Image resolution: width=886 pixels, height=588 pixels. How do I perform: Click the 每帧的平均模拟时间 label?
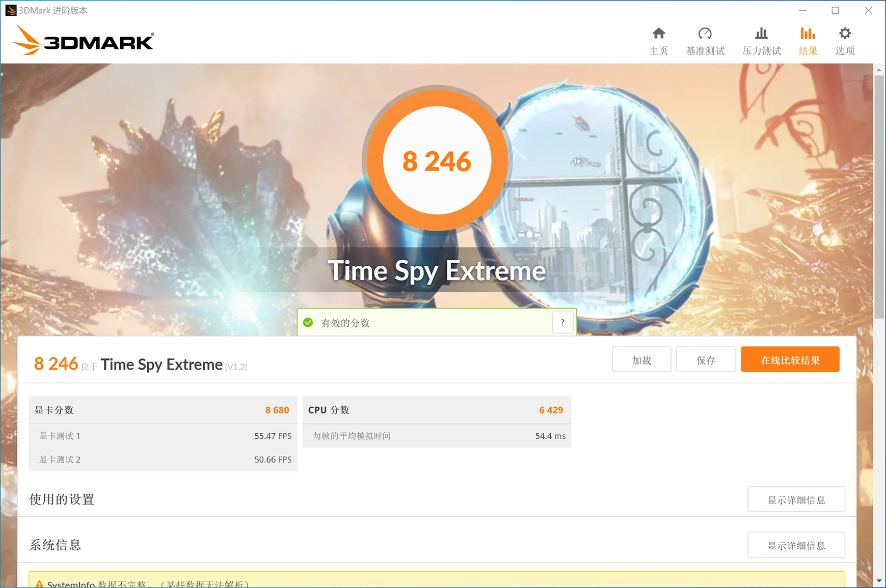[x=352, y=436]
